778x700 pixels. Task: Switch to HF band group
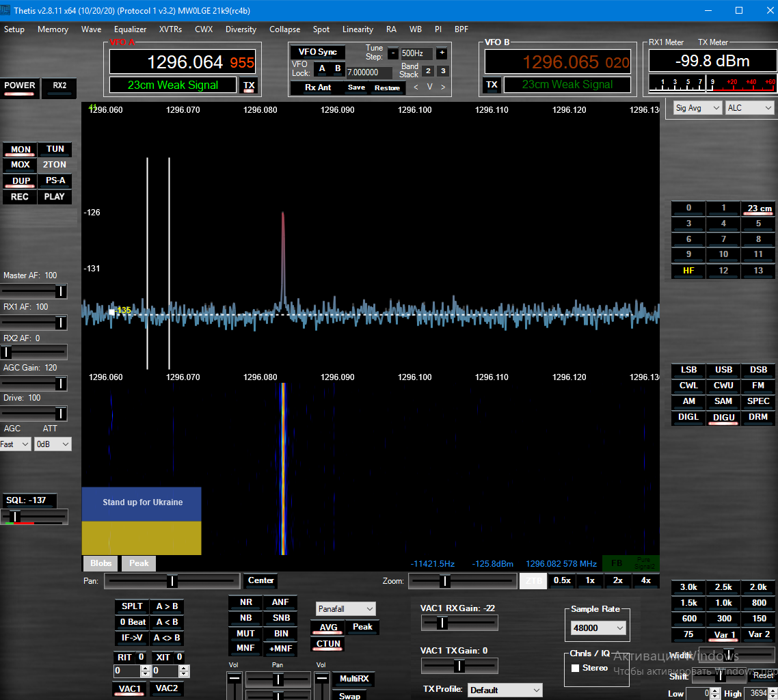tap(688, 271)
